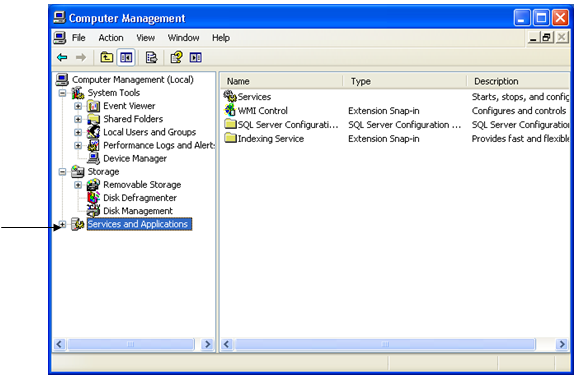
Task: Expand the Services and Applications node
Action: tap(62, 224)
